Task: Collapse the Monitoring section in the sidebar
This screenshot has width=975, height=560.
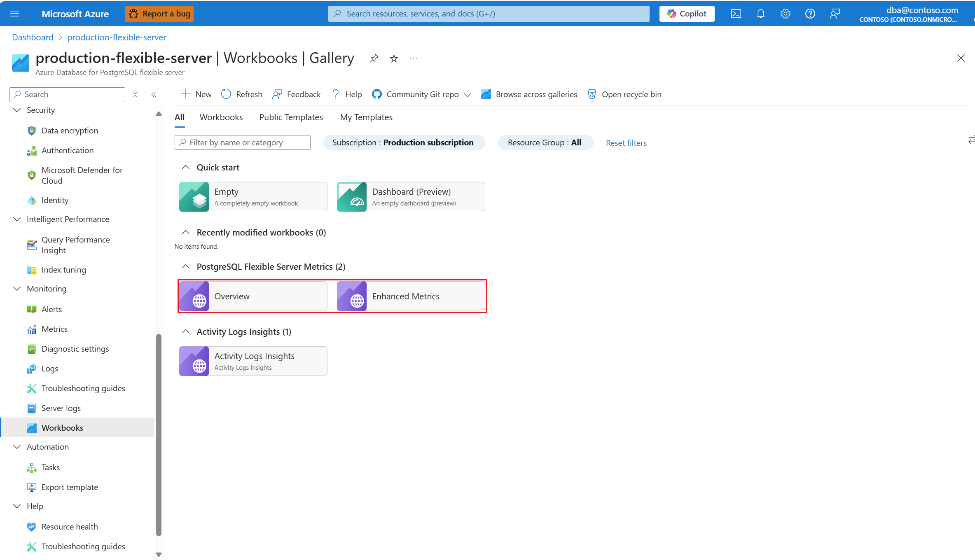Action: [x=17, y=289]
